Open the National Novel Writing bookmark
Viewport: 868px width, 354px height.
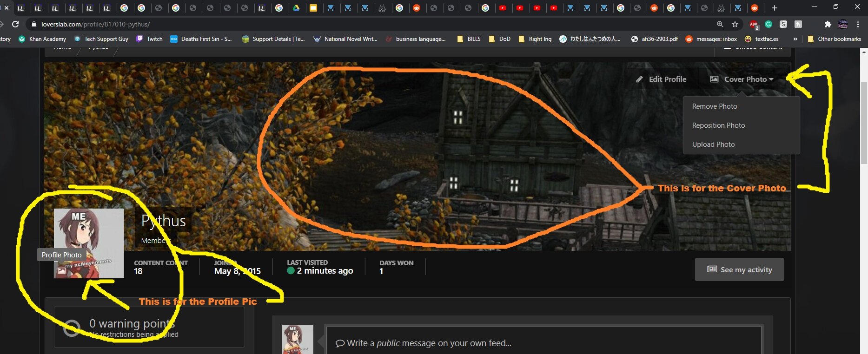tap(345, 39)
